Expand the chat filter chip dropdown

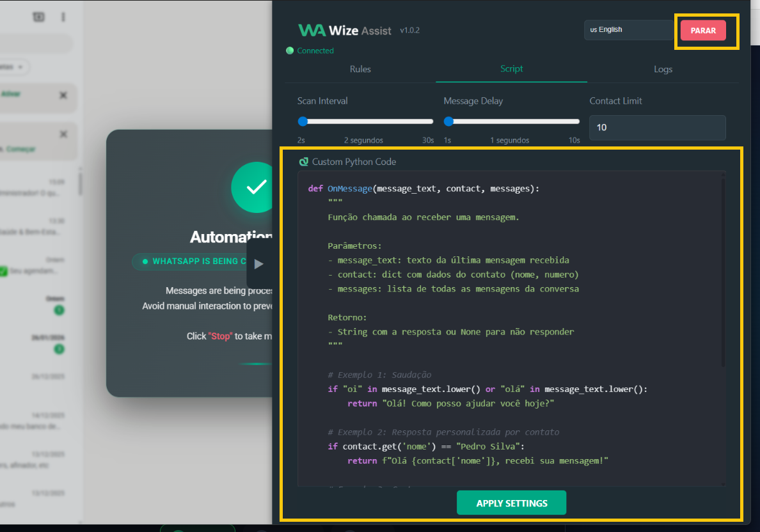pyautogui.click(x=20, y=66)
